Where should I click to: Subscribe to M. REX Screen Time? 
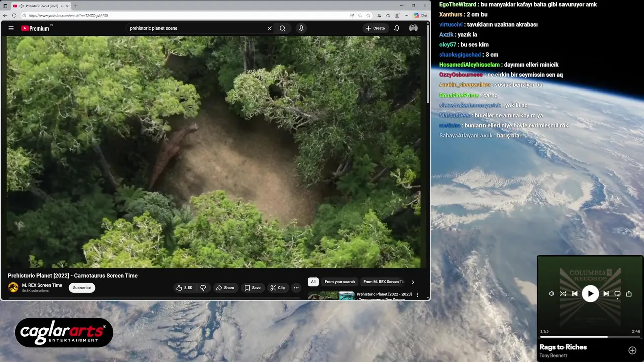coord(82,288)
